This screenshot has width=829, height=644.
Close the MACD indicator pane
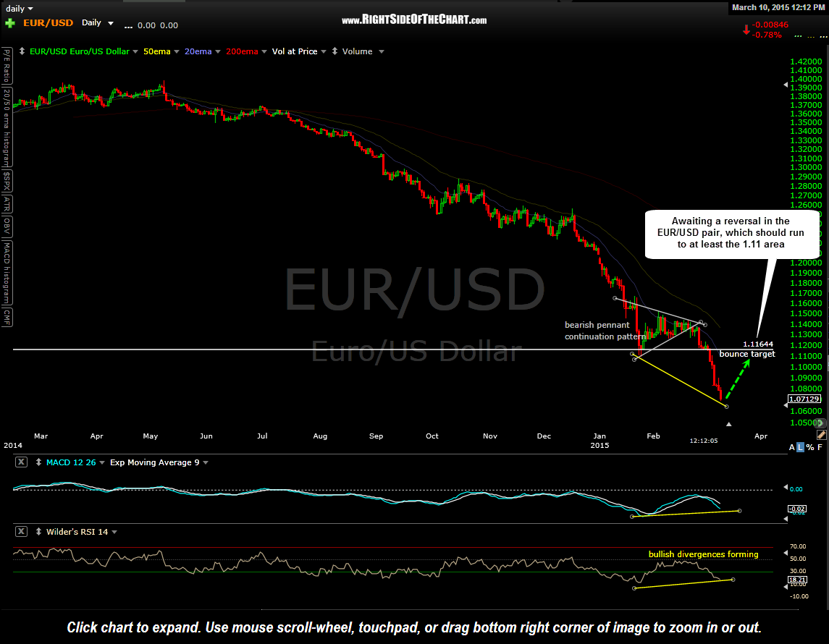20,462
